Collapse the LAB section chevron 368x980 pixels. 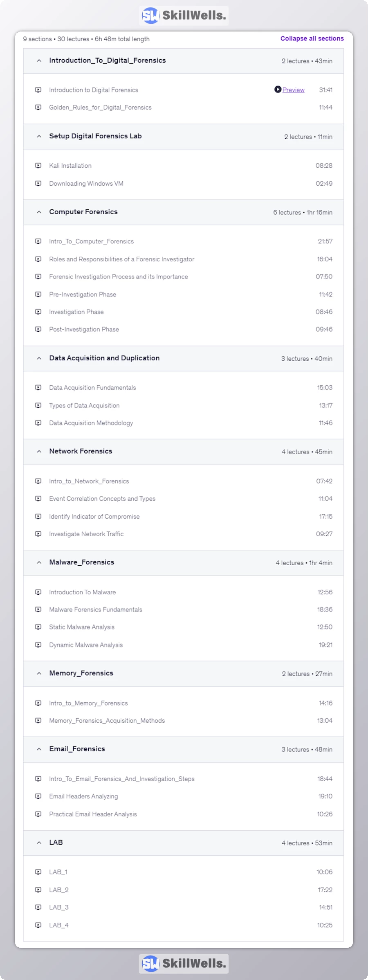click(x=39, y=843)
